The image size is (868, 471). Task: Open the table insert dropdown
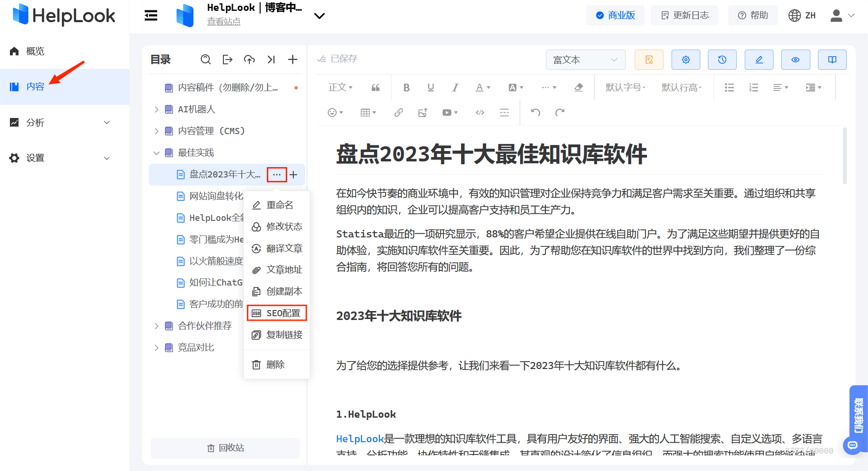368,112
